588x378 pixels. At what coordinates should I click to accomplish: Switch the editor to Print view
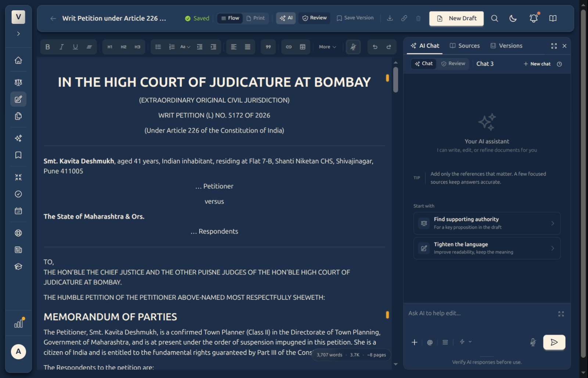point(255,18)
